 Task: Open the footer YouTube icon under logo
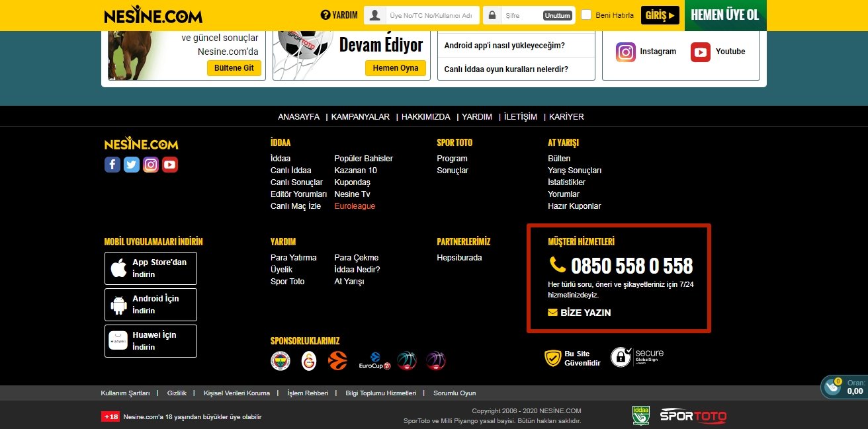tap(170, 165)
